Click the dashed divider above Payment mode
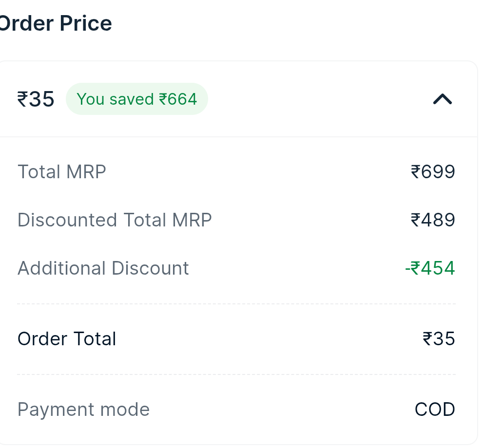Image resolution: width=483 pixels, height=448 pixels. [236, 374]
